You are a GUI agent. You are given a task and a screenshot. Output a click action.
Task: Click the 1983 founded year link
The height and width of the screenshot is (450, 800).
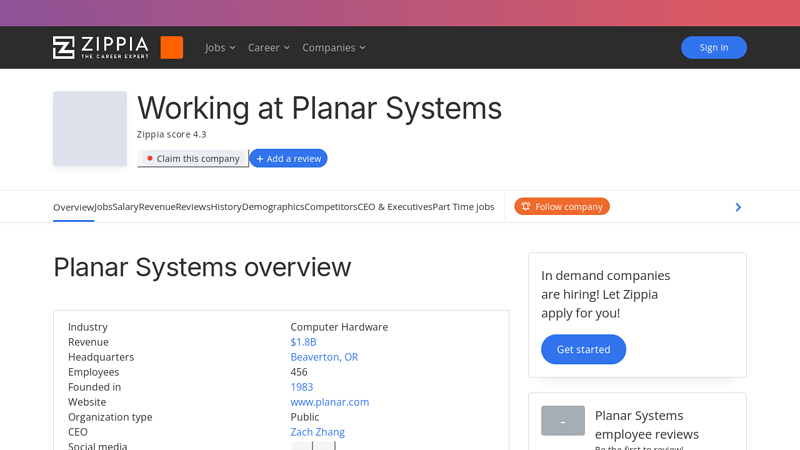click(x=302, y=387)
